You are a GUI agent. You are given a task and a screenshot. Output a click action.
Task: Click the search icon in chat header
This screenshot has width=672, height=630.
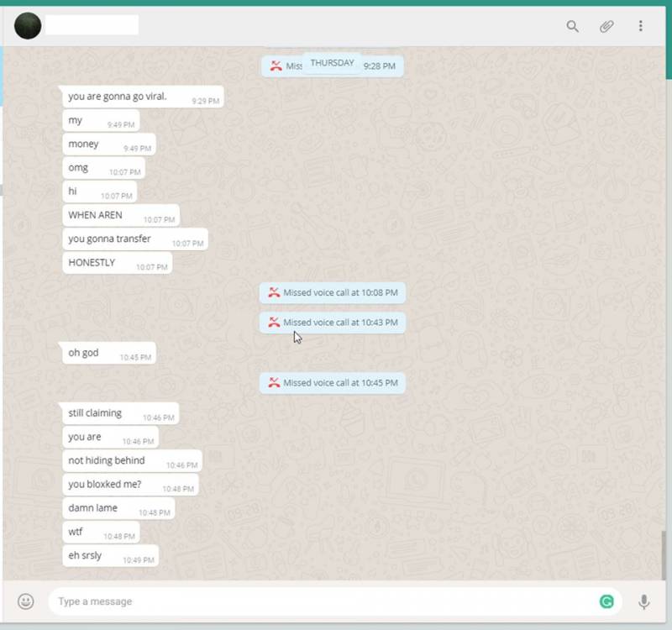(x=573, y=26)
